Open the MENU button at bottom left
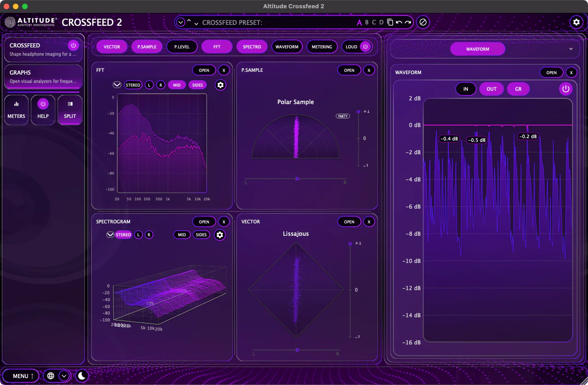Viewport: 588px width, 385px height. (21, 376)
